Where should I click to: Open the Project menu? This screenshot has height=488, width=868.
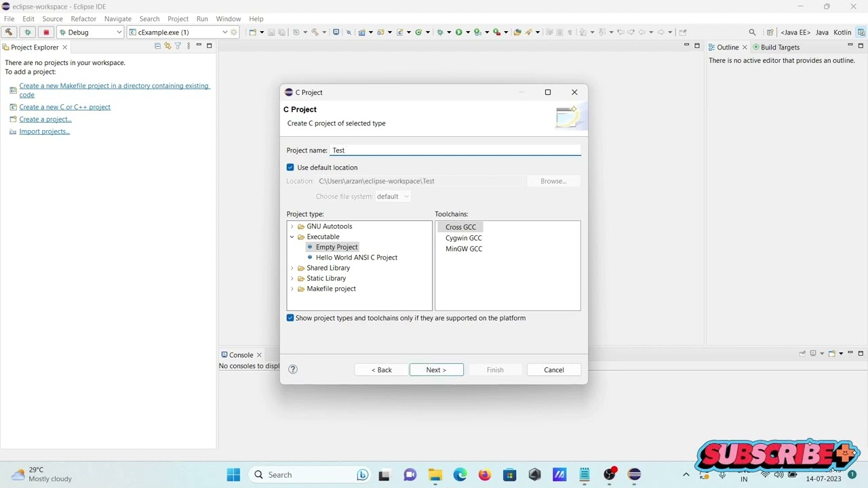(178, 18)
